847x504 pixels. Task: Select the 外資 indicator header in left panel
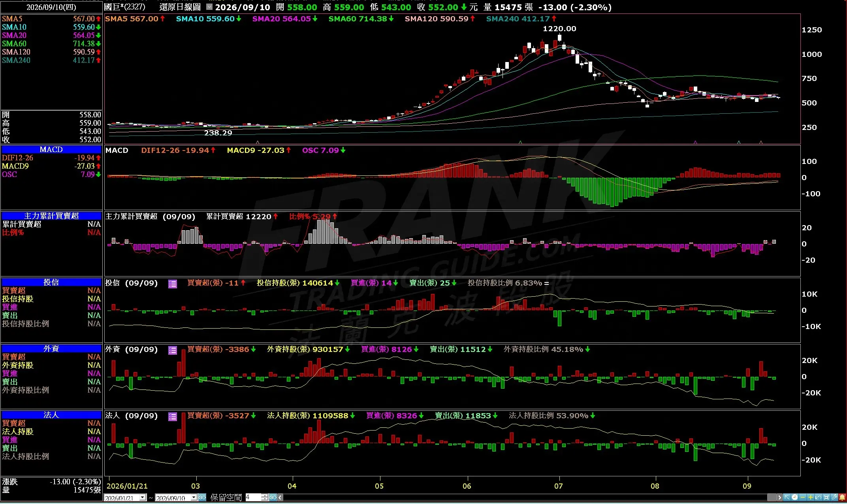pos(51,348)
